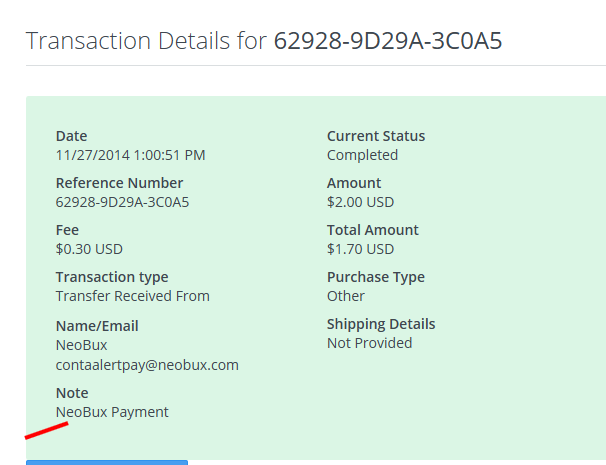The height and width of the screenshot is (465, 606).
Task: Click the Shipping Details label
Action: [x=381, y=324]
